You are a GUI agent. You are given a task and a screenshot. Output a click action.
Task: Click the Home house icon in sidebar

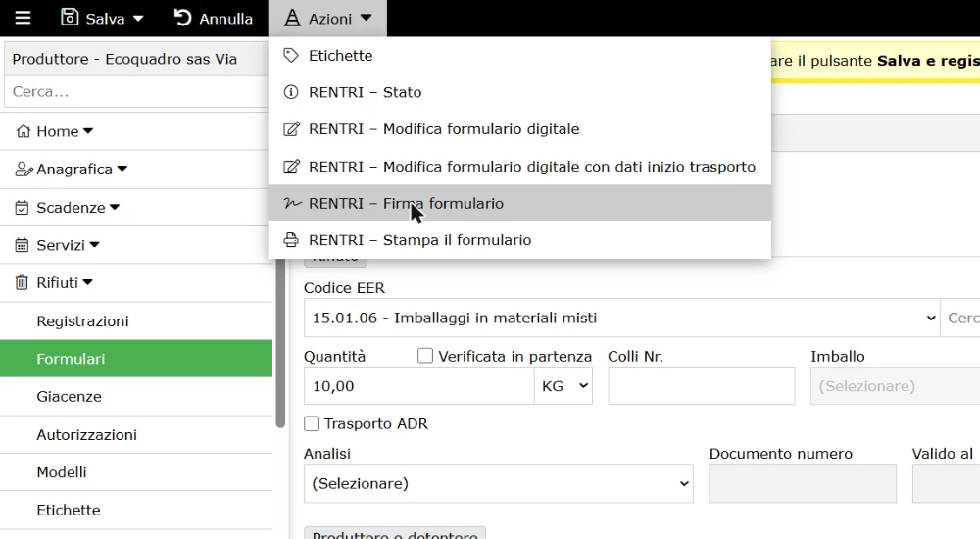24,131
